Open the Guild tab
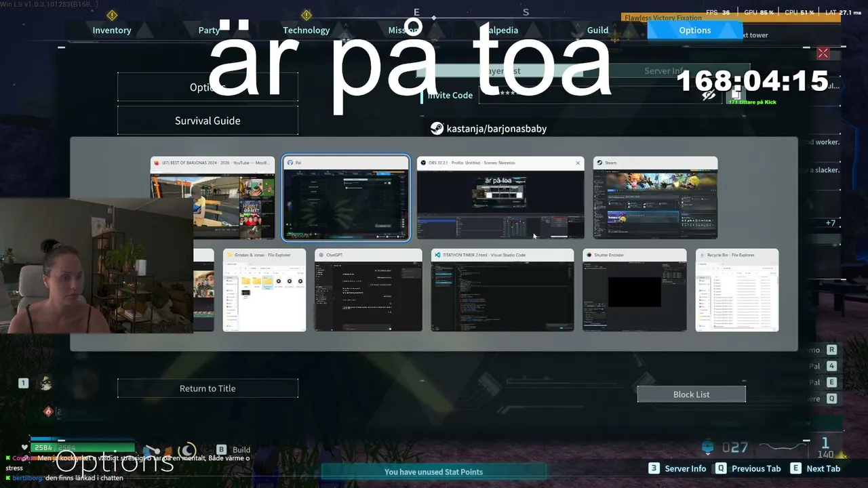868x488 pixels. [597, 30]
